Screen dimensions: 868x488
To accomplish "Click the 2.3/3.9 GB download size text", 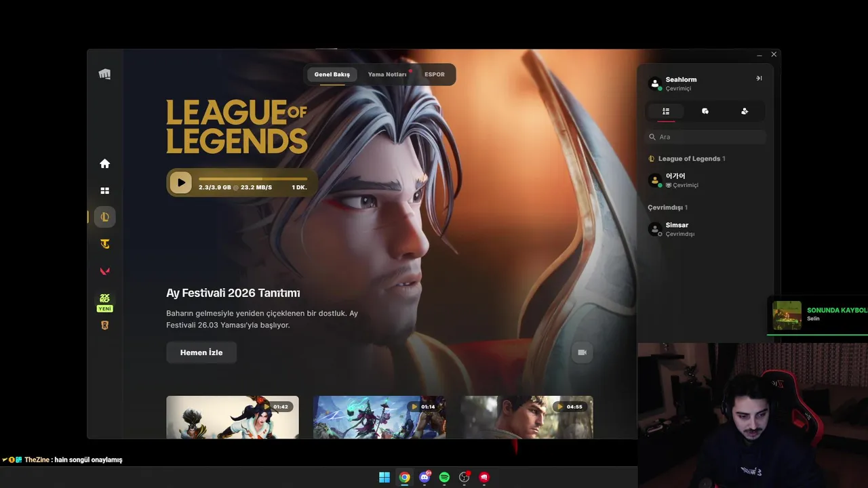I will [x=215, y=187].
